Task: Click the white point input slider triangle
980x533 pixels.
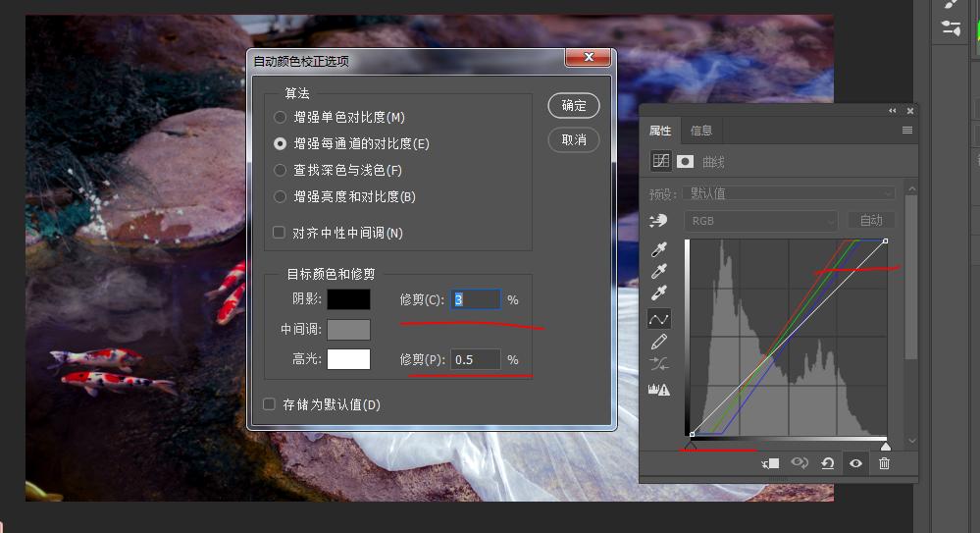Action: (x=886, y=446)
